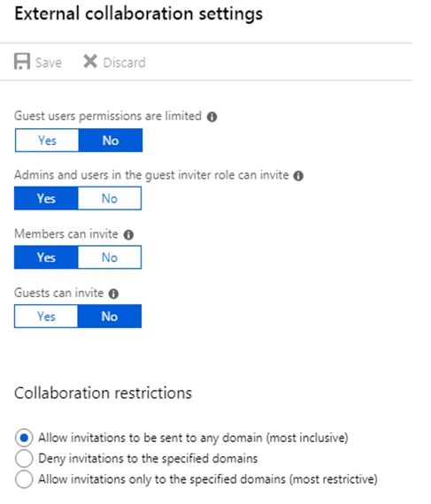Select No for Guests can invite

click(x=110, y=317)
